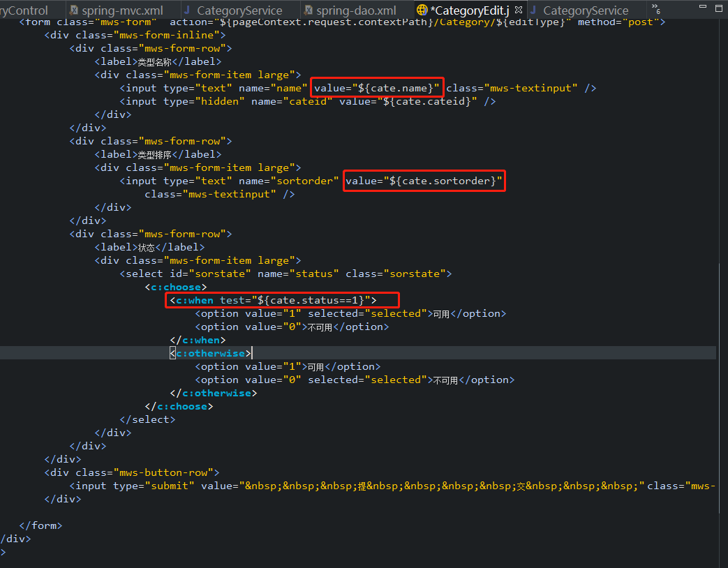Maximize the editor area
Image resolution: width=728 pixels, height=568 pixels.
click(x=719, y=8)
